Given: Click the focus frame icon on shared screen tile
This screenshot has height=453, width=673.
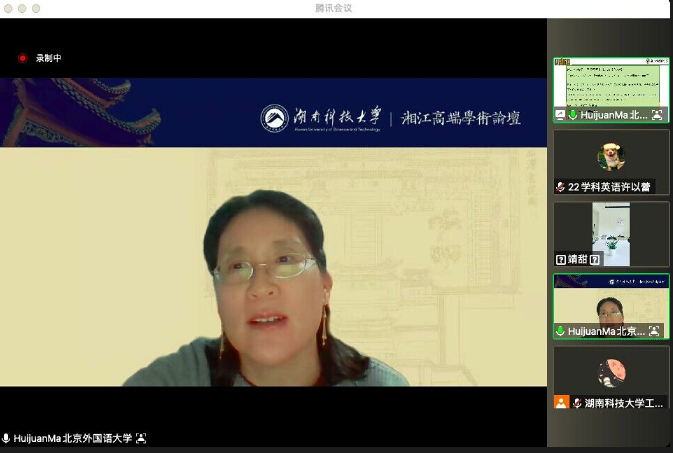Looking at the screenshot, I should [x=657, y=115].
